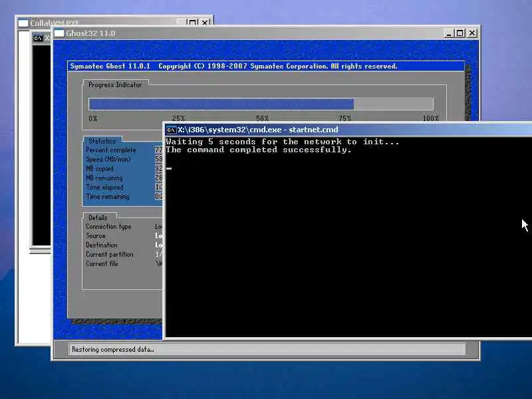The width and height of the screenshot is (532, 399).
Task: Click the Ghost restore progress bar
Action: [x=261, y=104]
